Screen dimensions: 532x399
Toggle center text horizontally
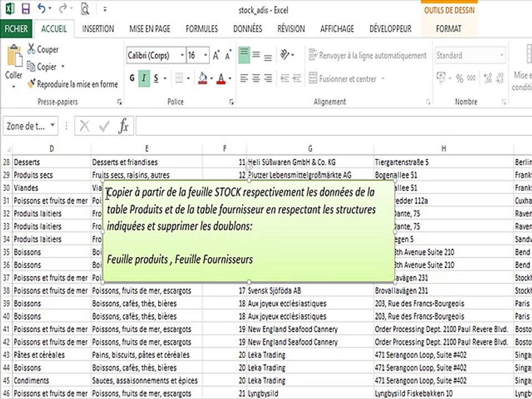click(256, 78)
